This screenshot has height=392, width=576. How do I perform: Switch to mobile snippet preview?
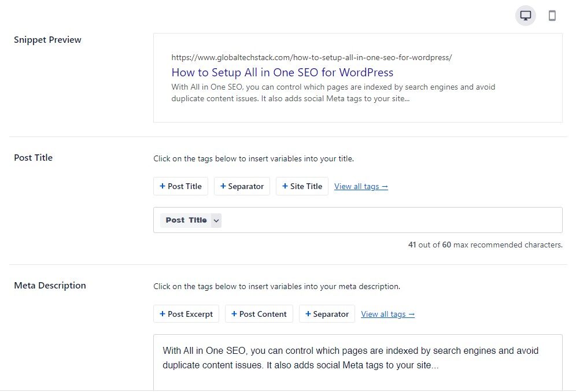[x=552, y=16]
